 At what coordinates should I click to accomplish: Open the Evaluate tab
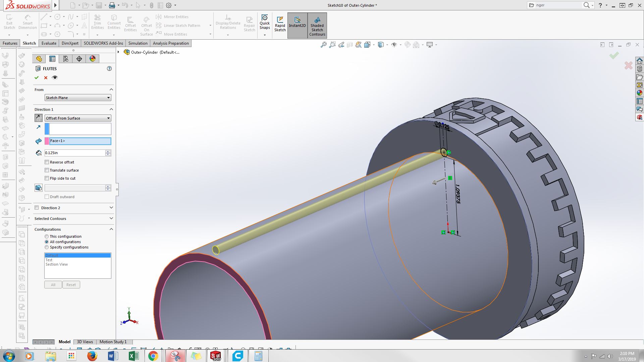tap(49, 43)
